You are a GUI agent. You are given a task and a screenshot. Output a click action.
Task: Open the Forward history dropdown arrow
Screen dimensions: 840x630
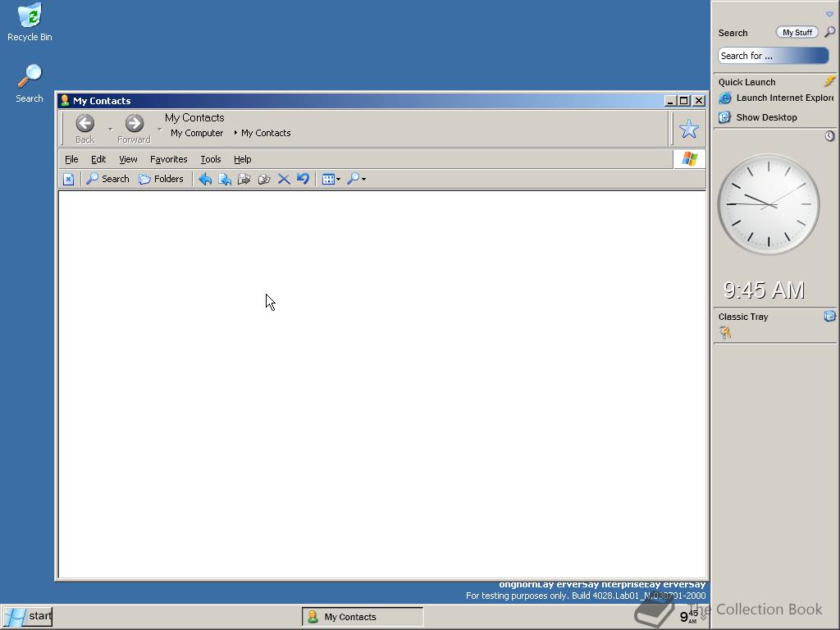(x=160, y=129)
